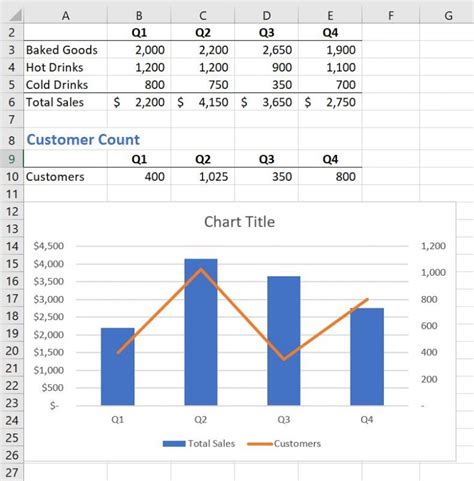Select Baked Goods Q3 value 2,650
Viewport: 474px width, 481px height.
click(x=266, y=50)
